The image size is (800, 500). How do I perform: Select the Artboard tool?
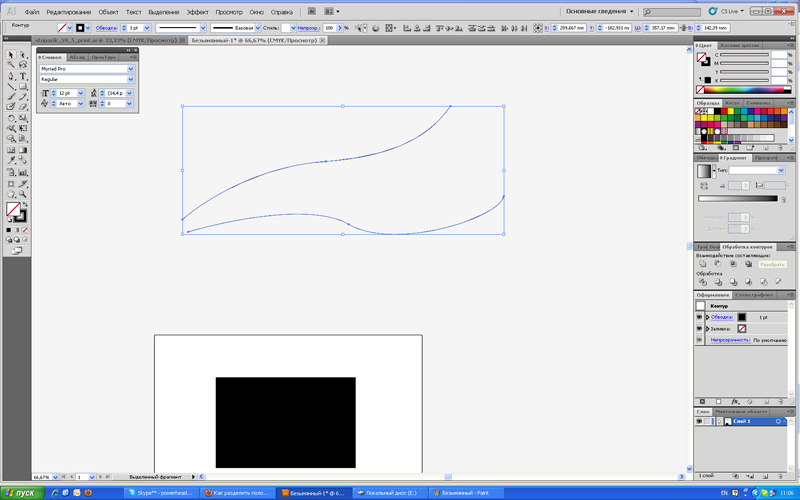pos(11,184)
